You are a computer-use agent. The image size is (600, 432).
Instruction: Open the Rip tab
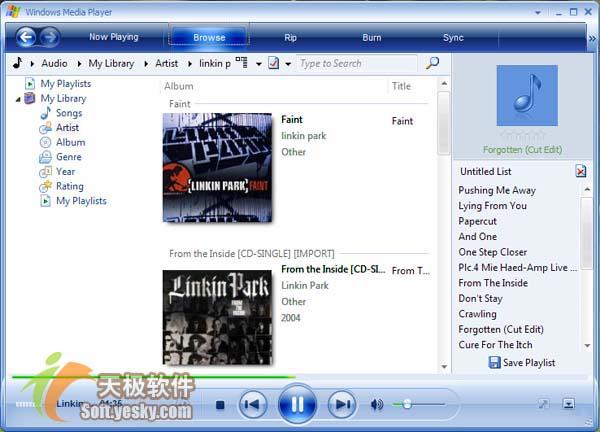[x=290, y=37]
